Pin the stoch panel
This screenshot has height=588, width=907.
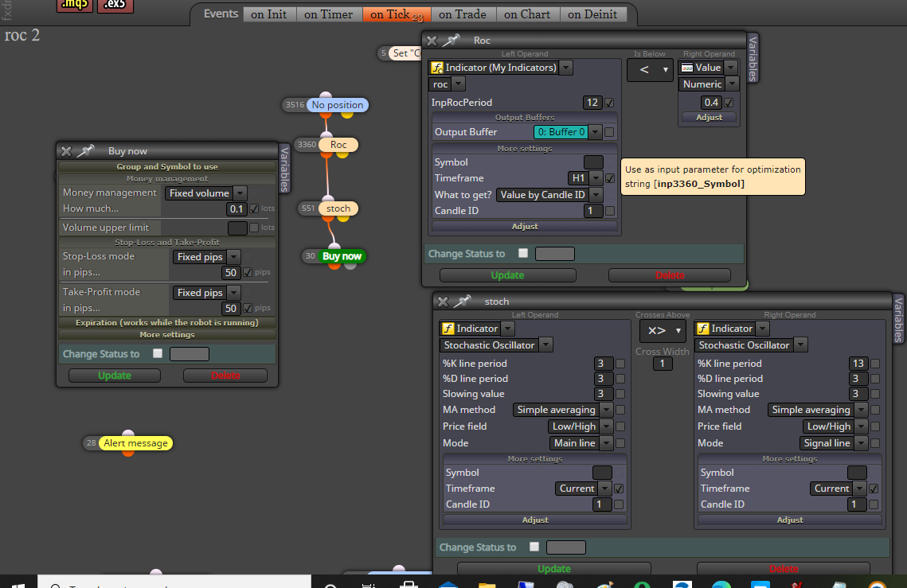tap(462, 302)
